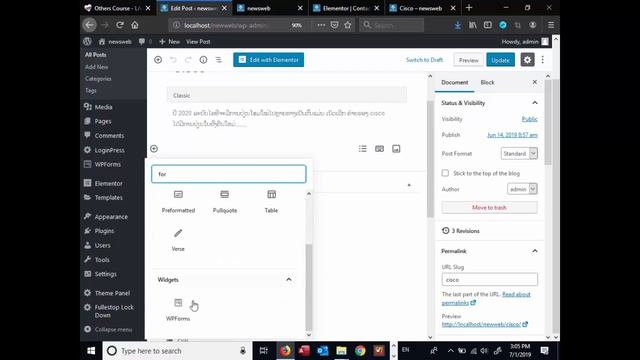Click the Windows Start button
Image resolution: width=640 pixels, height=360 pixels.
point(91,351)
